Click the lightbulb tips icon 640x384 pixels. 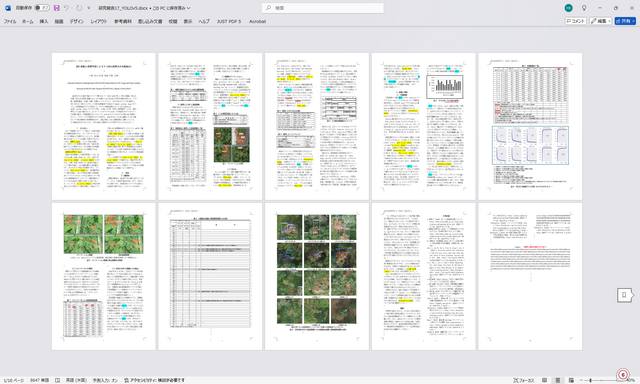pyautogui.click(x=584, y=8)
